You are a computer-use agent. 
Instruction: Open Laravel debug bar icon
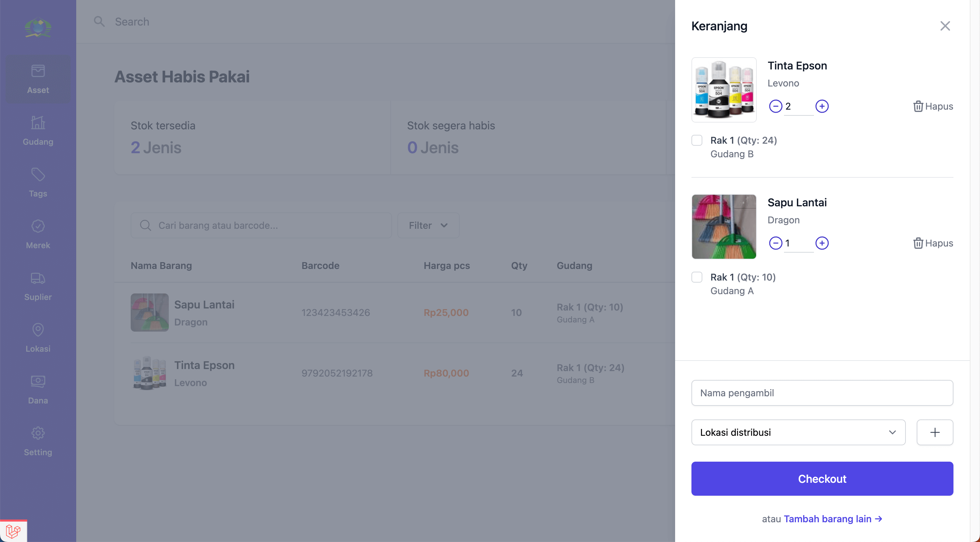(13, 531)
